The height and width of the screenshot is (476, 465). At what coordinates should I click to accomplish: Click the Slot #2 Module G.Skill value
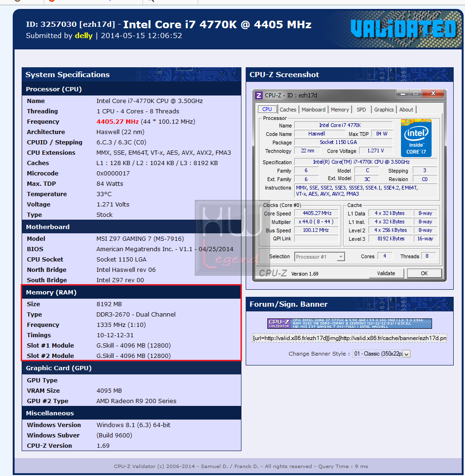click(133, 356)
